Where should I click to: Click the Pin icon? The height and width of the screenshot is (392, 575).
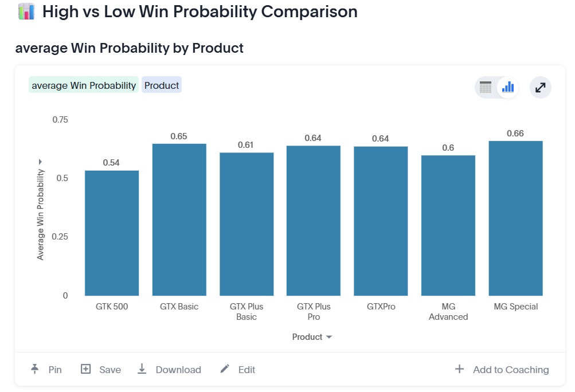tap(36, 369)
